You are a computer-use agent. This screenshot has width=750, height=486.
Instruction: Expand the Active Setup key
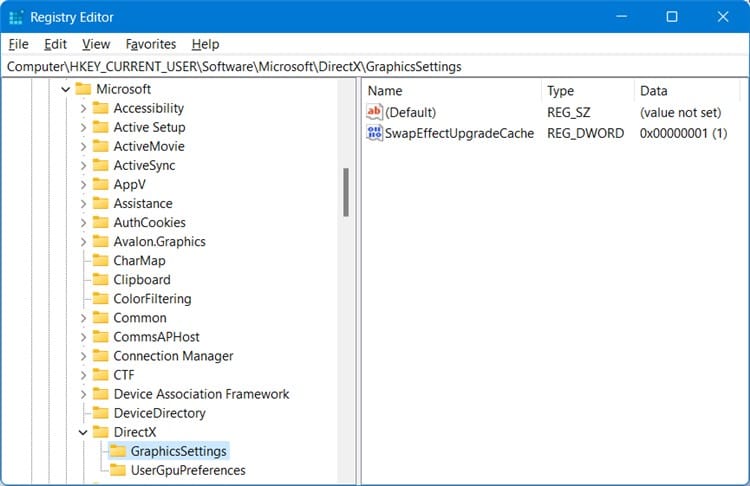tap(83, 128)
